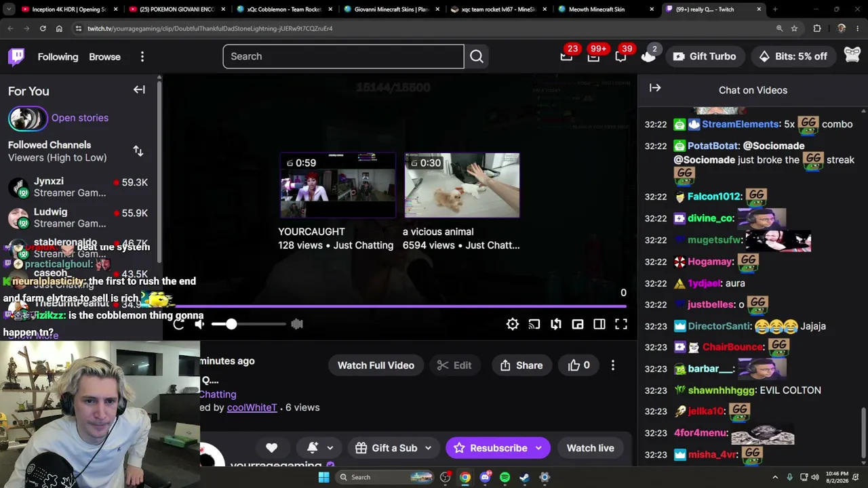Open Ludwig's channel in the sidebar
Screen dimensions: 868x488
pos(78,218)
